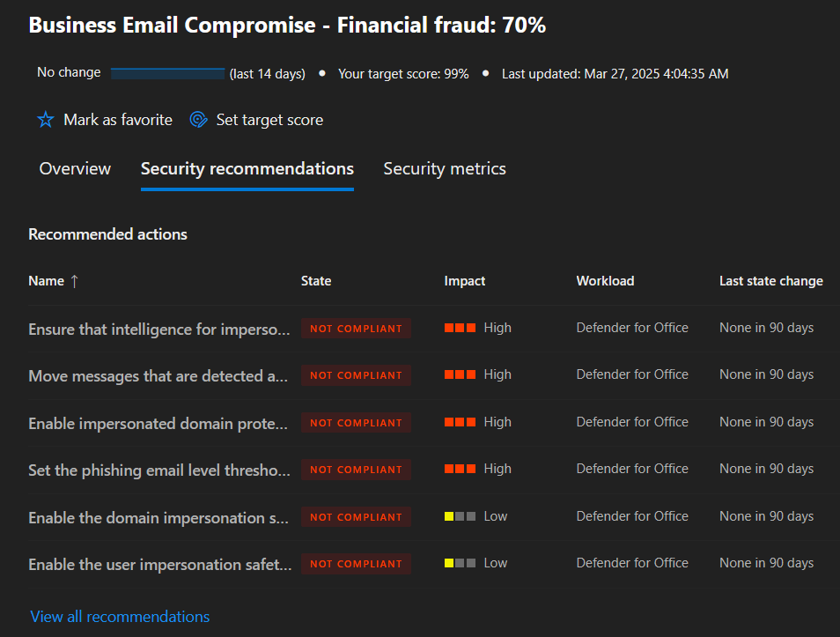Image resolution: width=840 pixels, height=637 pixels.
Task: Click High impact bars in phishing threshold row
Action: (460, 469)
